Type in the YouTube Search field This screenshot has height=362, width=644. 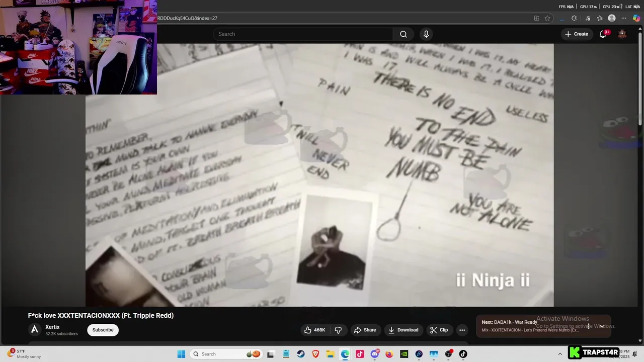point(303,34)
